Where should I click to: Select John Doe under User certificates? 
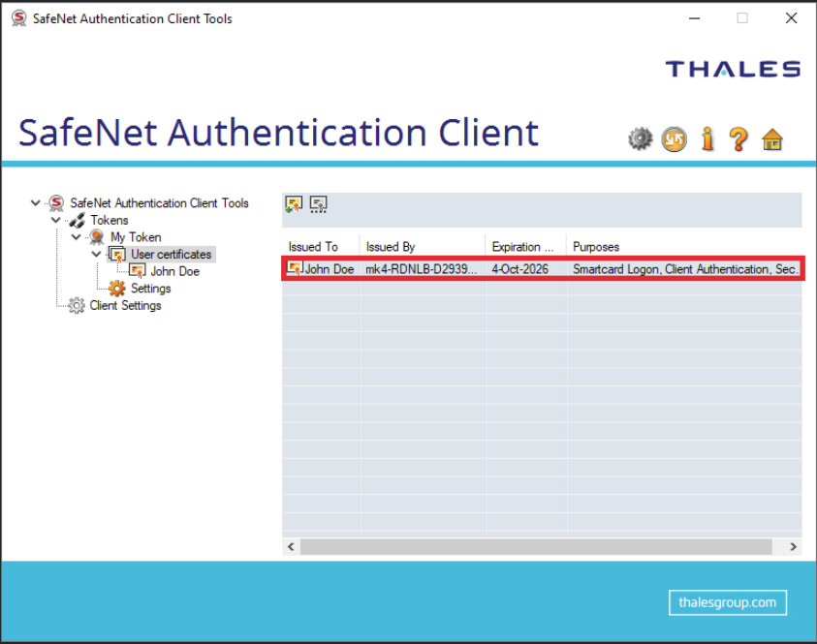[x=175, y=271]
